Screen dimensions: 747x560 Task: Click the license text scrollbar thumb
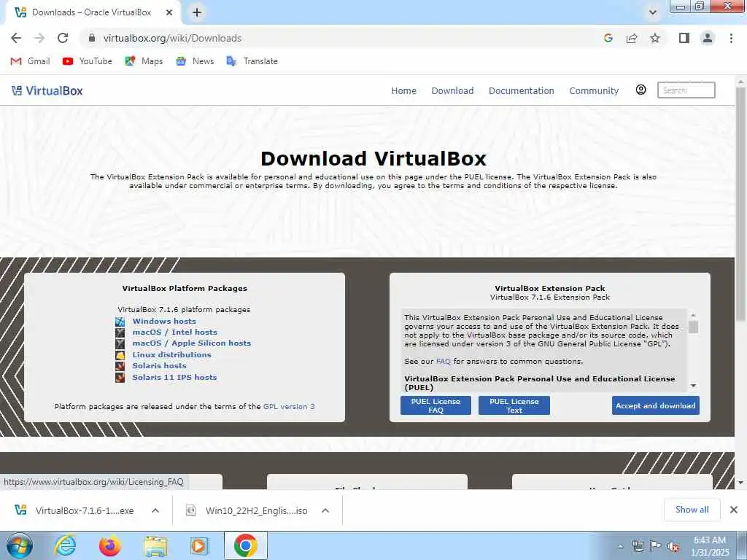coord(693,327)
